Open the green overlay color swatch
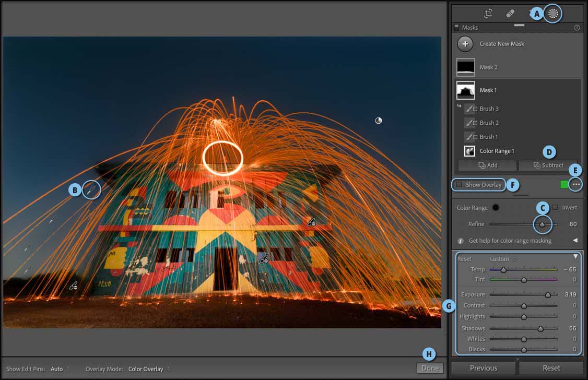The height and width of the screenshot is (380, 588). [x=563, y=184]
